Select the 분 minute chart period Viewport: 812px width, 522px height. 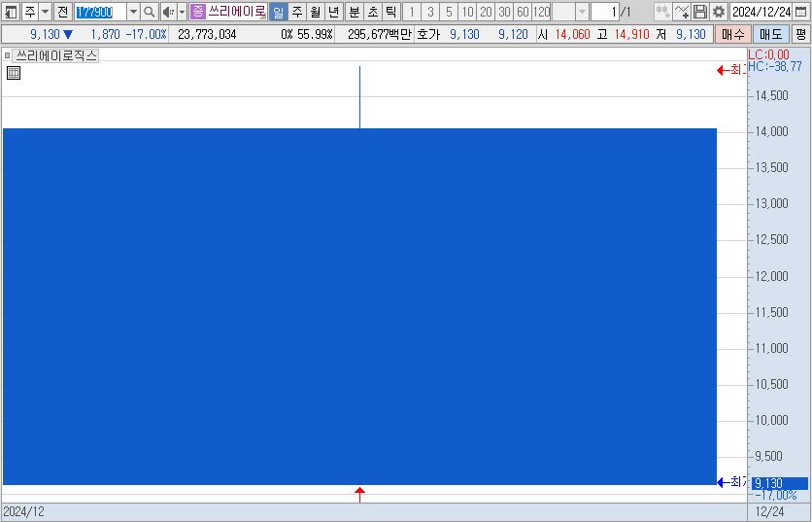coord(355,12)
